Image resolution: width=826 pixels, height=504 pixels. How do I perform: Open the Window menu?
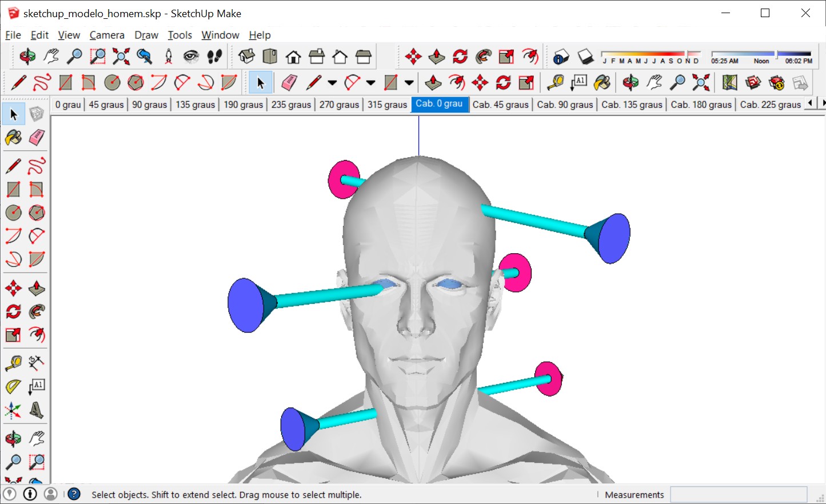tap(220, 35)
